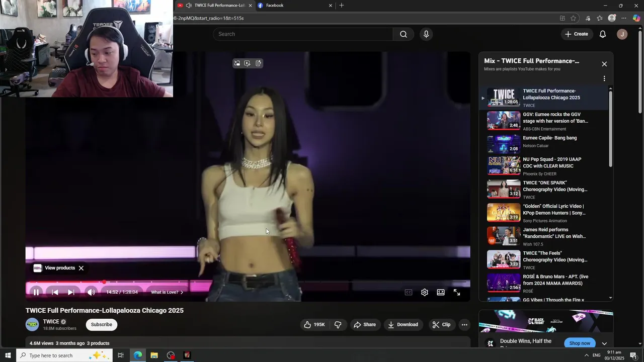Open the TWICE channel name link
The image size is (644, 362).
[x=51, y=322]
